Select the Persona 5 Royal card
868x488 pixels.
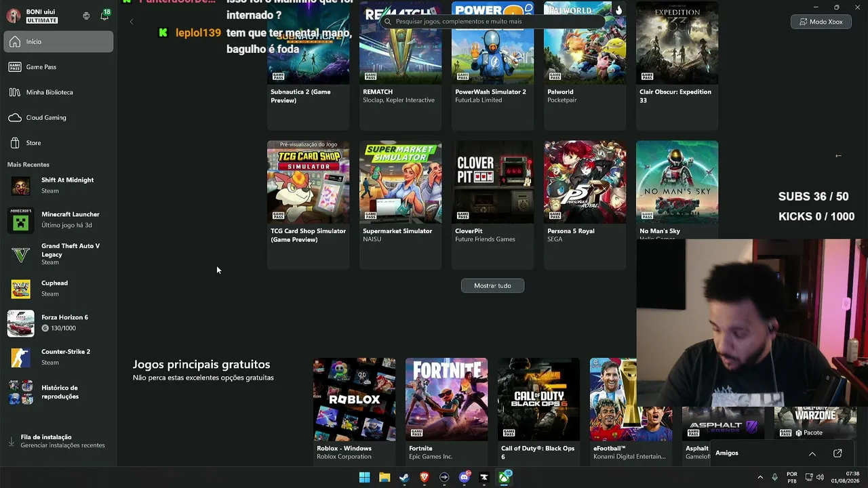pyautogui.click(x=585, y=205)
